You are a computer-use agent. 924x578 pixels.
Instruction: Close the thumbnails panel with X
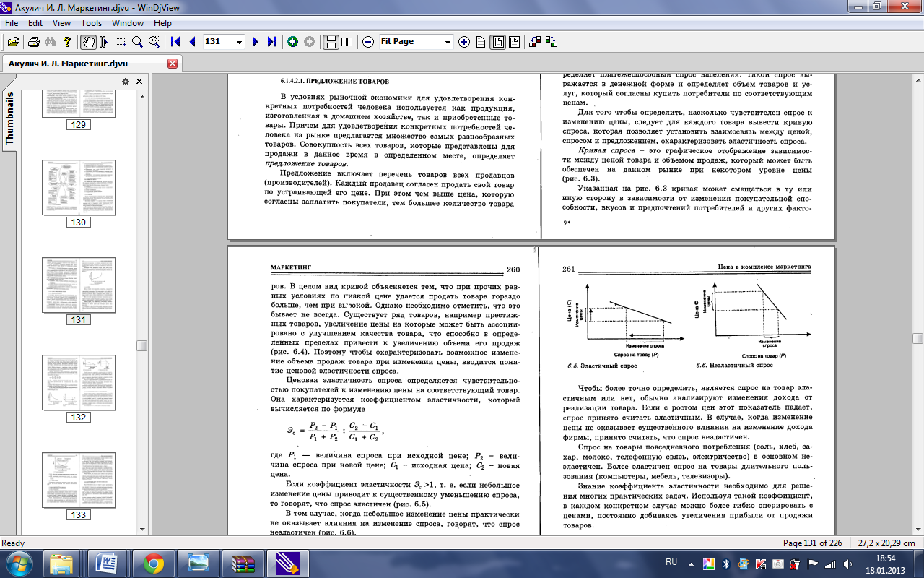[139, 82]
